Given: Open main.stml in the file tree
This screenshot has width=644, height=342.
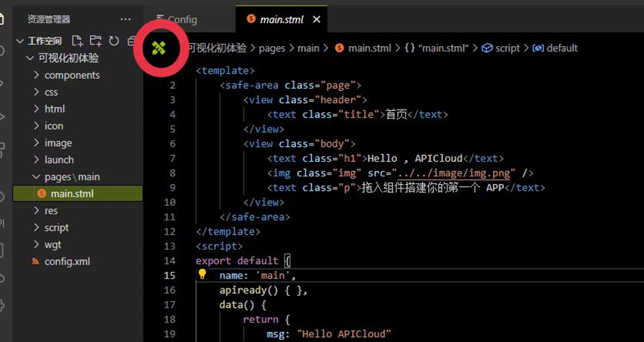Looking at the screenshot, I should (77, 194).
